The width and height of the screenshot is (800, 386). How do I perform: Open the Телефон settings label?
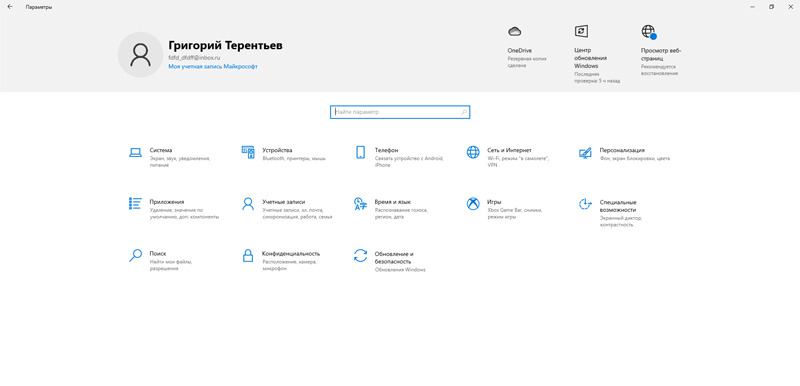tap(386, 150)
